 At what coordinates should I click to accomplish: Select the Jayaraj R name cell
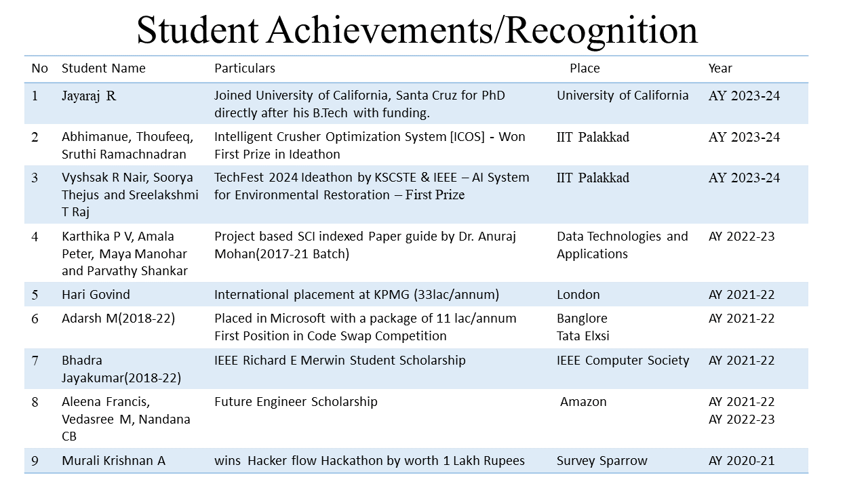click(89, 96)
